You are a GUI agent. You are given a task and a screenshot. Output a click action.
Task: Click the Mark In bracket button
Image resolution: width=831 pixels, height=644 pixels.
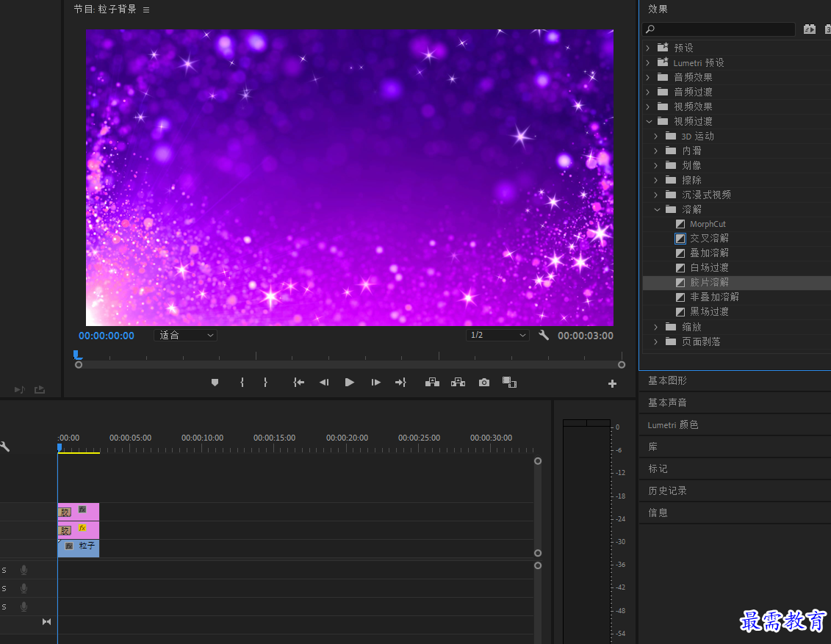tap(242, 383)
